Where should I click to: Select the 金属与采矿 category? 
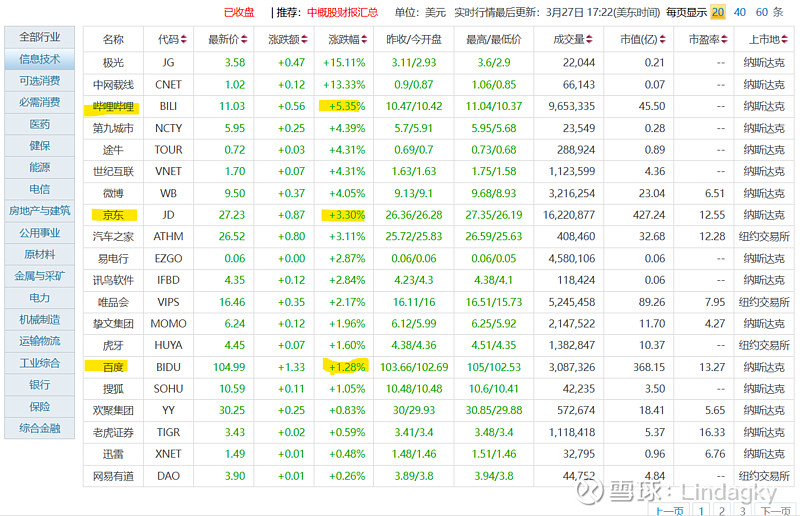point(40,276)
